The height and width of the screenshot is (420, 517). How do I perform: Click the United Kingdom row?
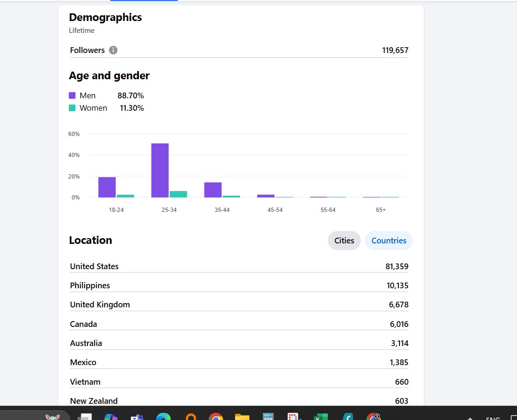point(239,304)
